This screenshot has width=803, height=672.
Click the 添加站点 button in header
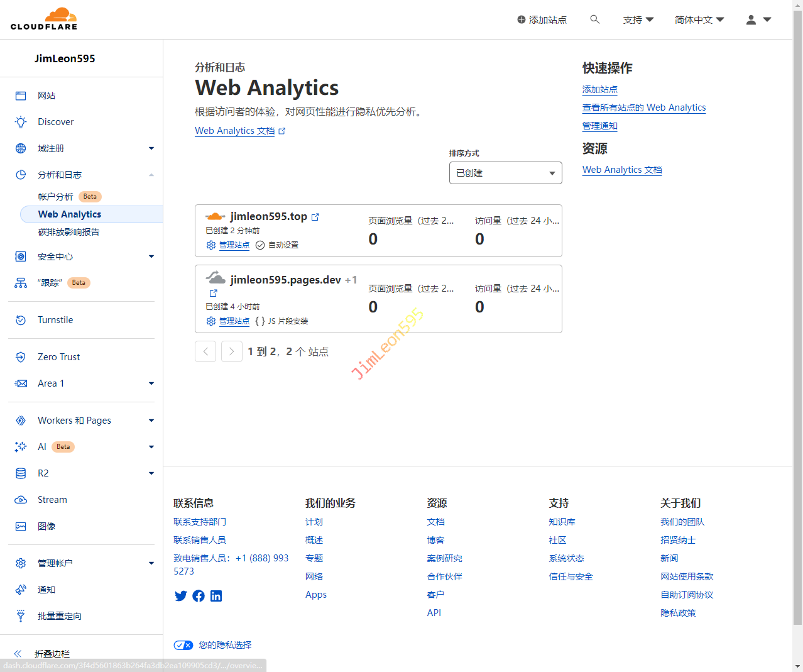(x=542, y=19)
